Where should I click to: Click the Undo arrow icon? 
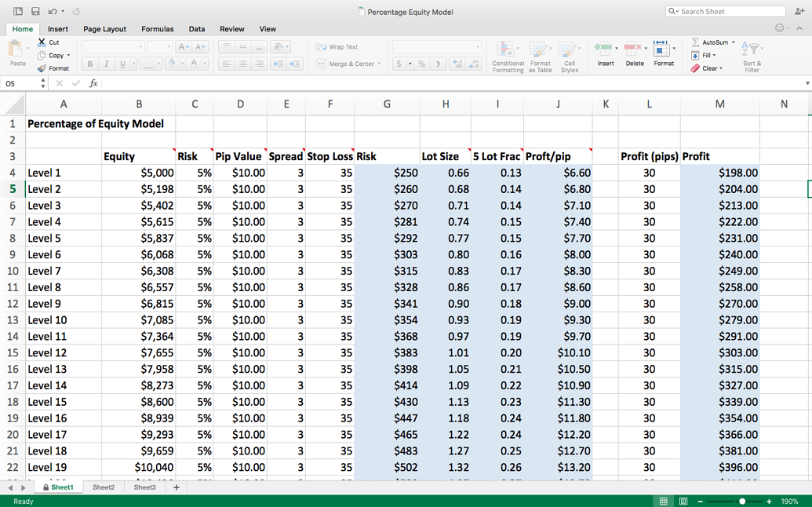click(x=52, y=12)
